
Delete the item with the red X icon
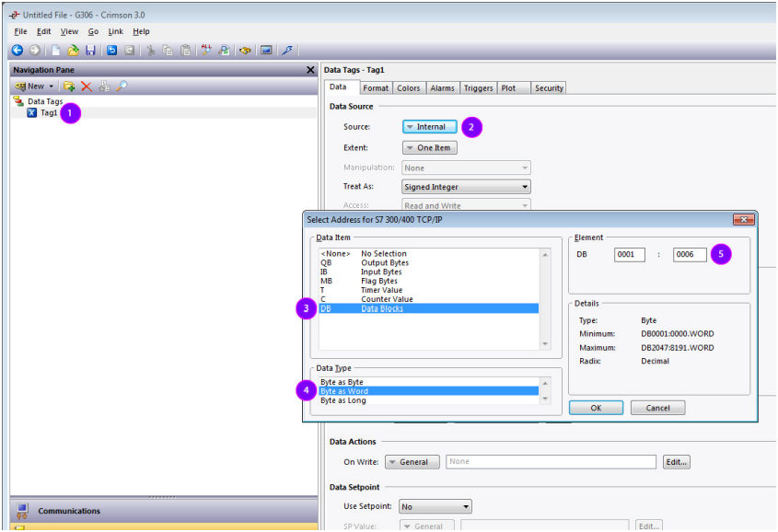coord(87,87)
